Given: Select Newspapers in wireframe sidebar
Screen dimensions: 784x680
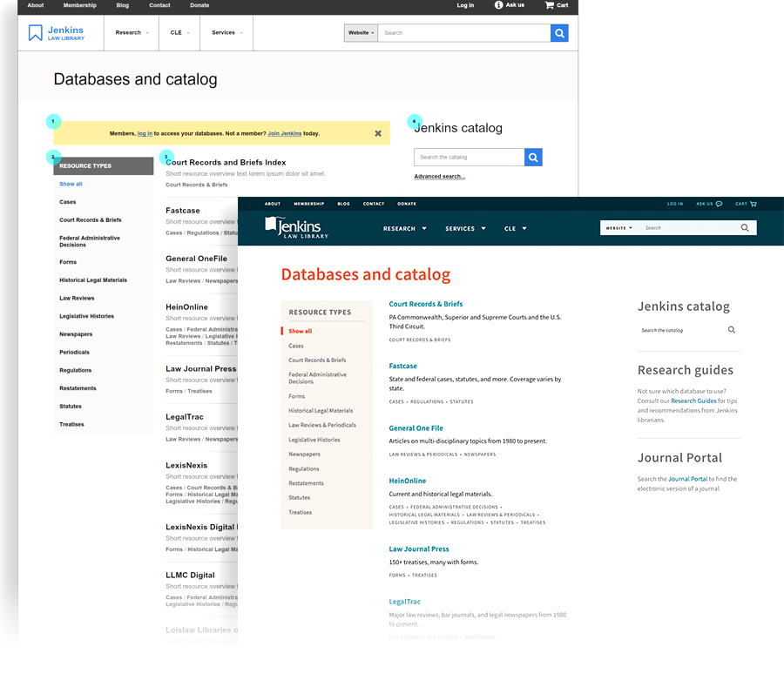Looking at the screenshot, I should 76,334.
